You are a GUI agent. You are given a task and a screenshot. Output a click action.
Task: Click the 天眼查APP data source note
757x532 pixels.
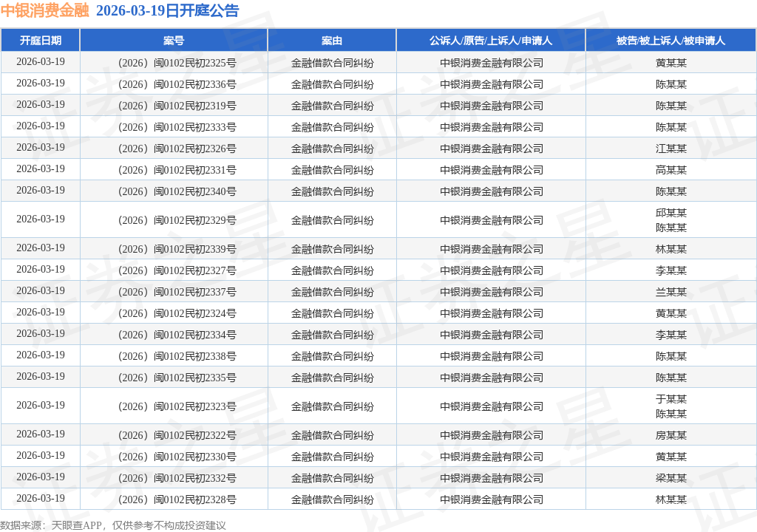(113, 525)
